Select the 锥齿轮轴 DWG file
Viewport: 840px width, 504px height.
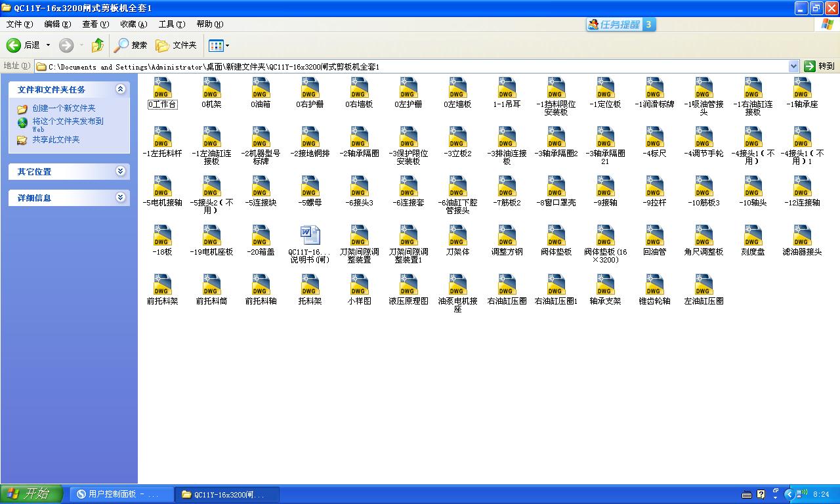654,289
